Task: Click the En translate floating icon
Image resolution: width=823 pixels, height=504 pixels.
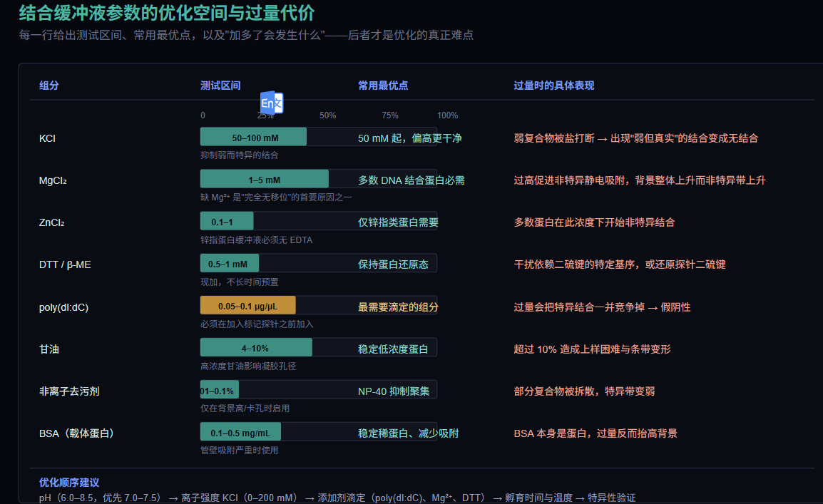Action: coord(272,103)
